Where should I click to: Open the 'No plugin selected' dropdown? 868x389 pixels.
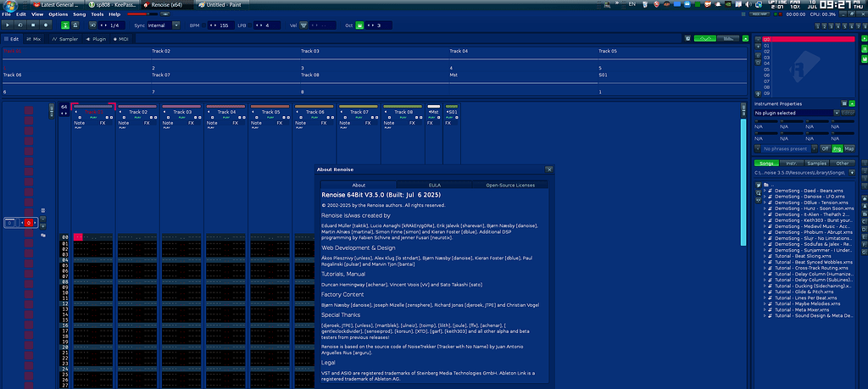[x=797, y=113]
